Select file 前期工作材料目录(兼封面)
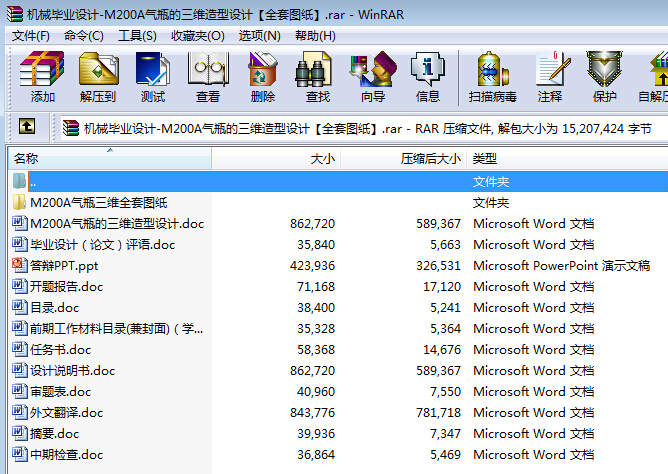Image resolution: width=668 pixels, height=474 pixels. point(116,328)
